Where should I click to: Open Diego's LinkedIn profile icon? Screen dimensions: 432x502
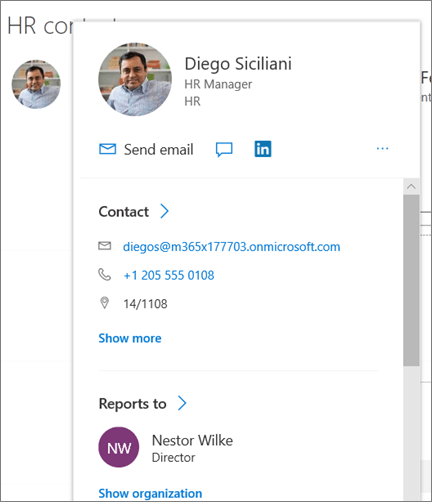tap(263, 149)
